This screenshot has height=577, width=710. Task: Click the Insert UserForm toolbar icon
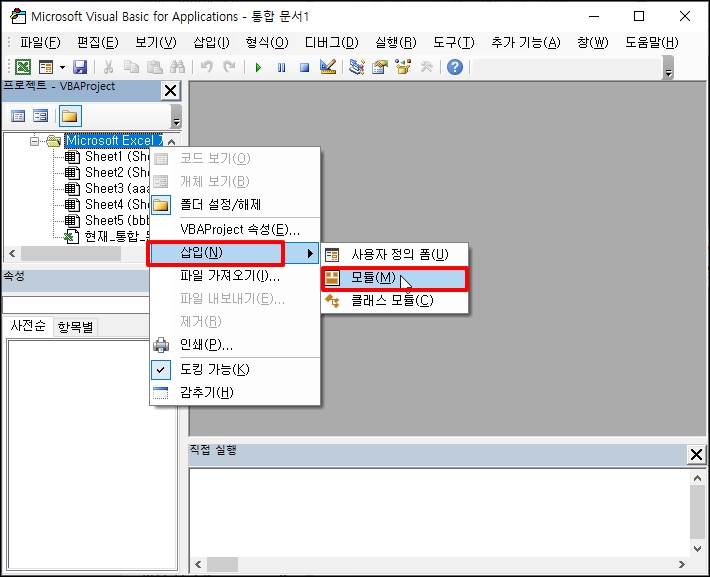(x=46, y=67)
